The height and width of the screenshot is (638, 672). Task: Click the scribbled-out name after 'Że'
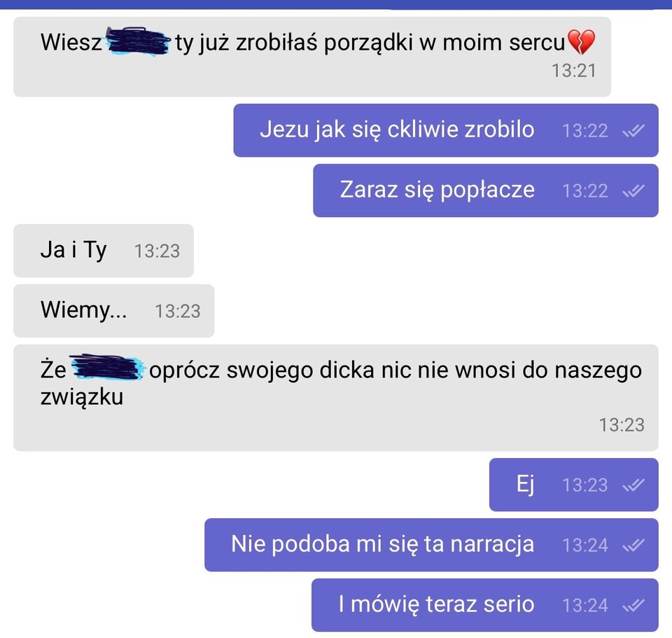tap(107, 368)
